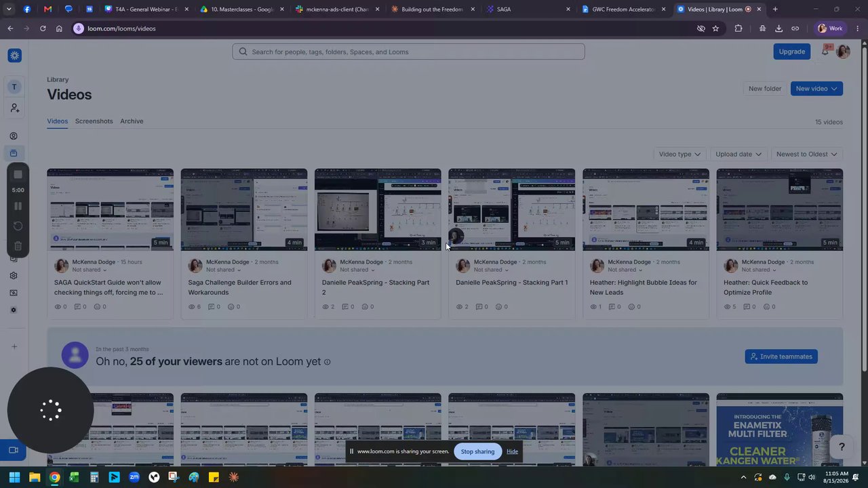Open the tab search dropdown arrow
Viewport: 868px width, 488px height.
(9, 9)
